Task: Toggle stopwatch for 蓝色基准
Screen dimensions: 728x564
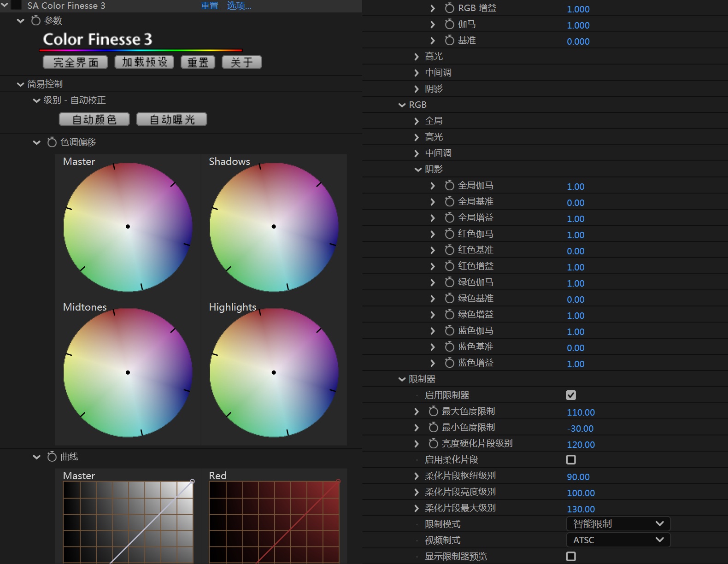Action: [449, 347]
